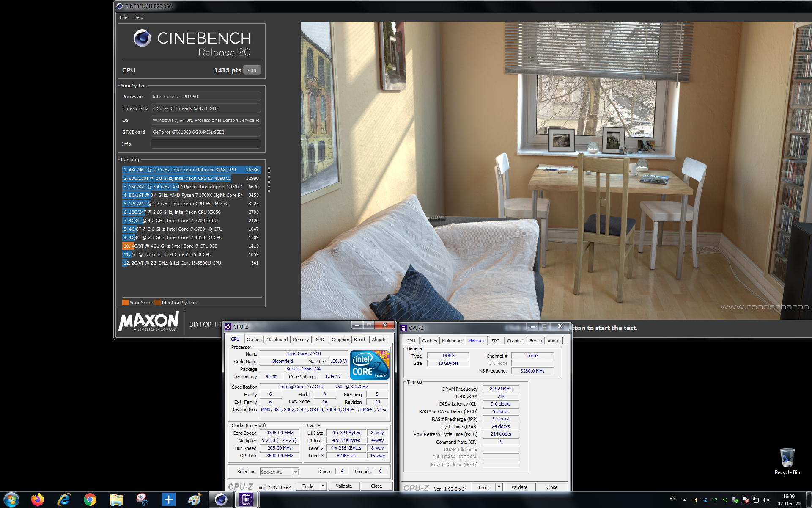Launch Internet Explorer from the taskbar

(x=64, y=500)
